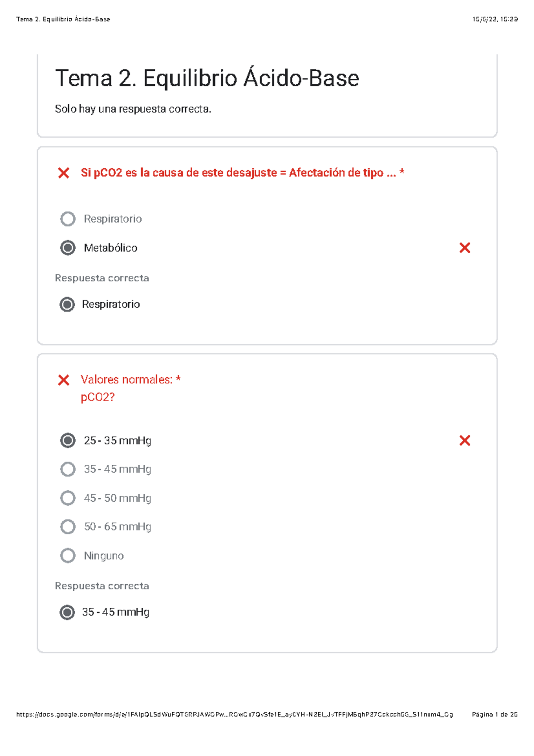Click the red X mark next to 25 - 35 mmHg

point(465,440)
